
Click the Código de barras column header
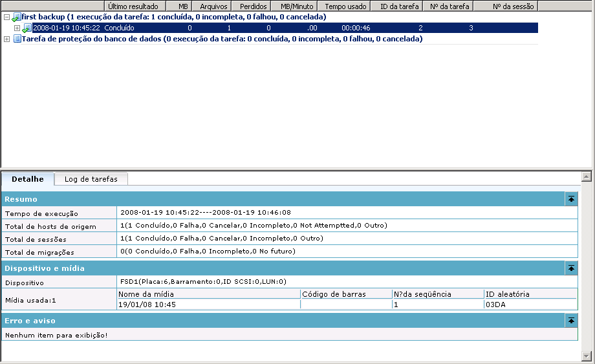pos(347,294)
